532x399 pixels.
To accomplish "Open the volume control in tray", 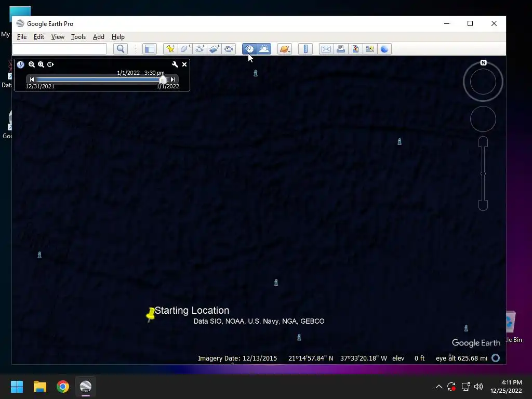I will [478, 387].
